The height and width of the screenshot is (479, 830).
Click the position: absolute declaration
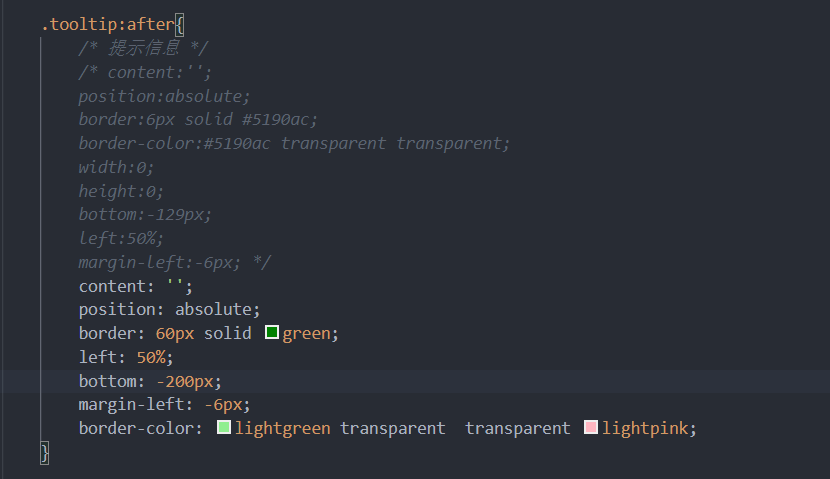[x=169, y=310]
